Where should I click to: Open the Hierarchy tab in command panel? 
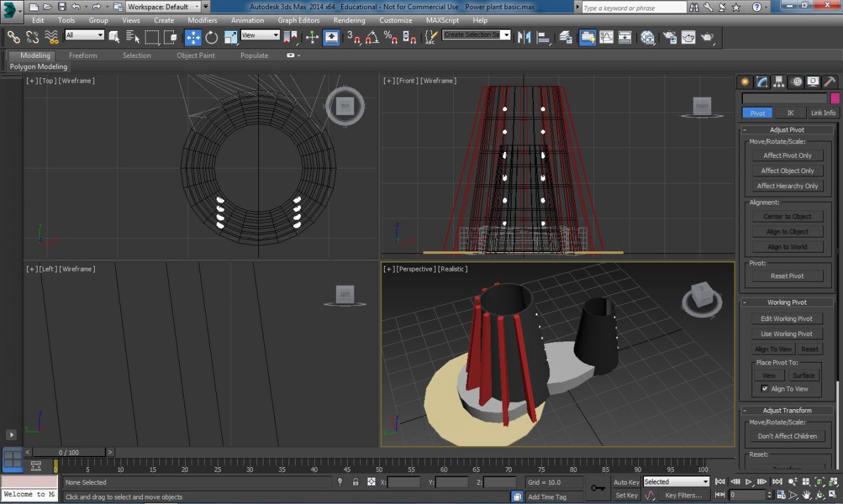pos(779,82)
